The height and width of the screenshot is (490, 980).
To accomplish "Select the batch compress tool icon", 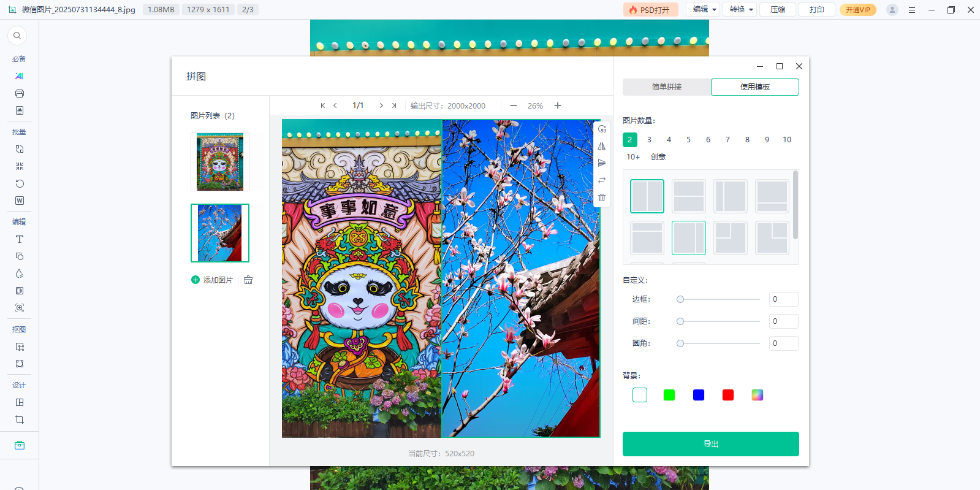I will (x=20, y=166).
